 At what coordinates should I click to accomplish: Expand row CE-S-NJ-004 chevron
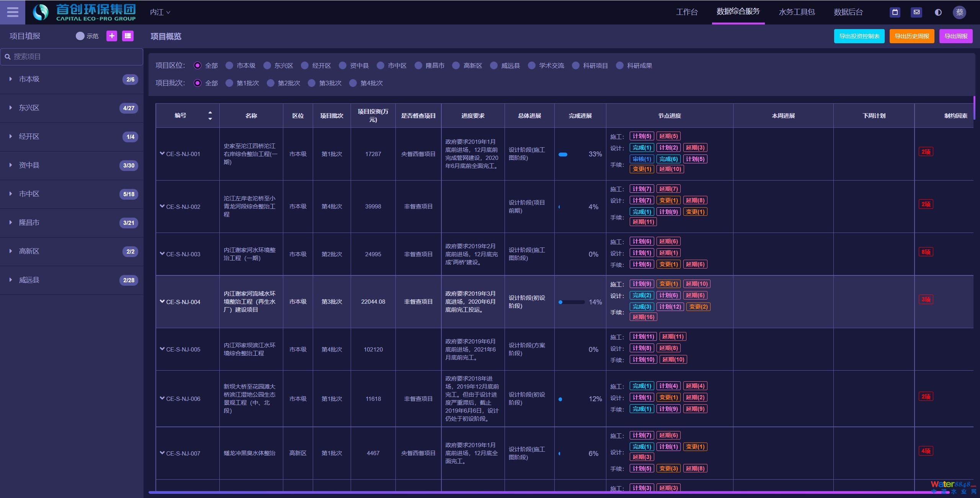coord(162,301)
